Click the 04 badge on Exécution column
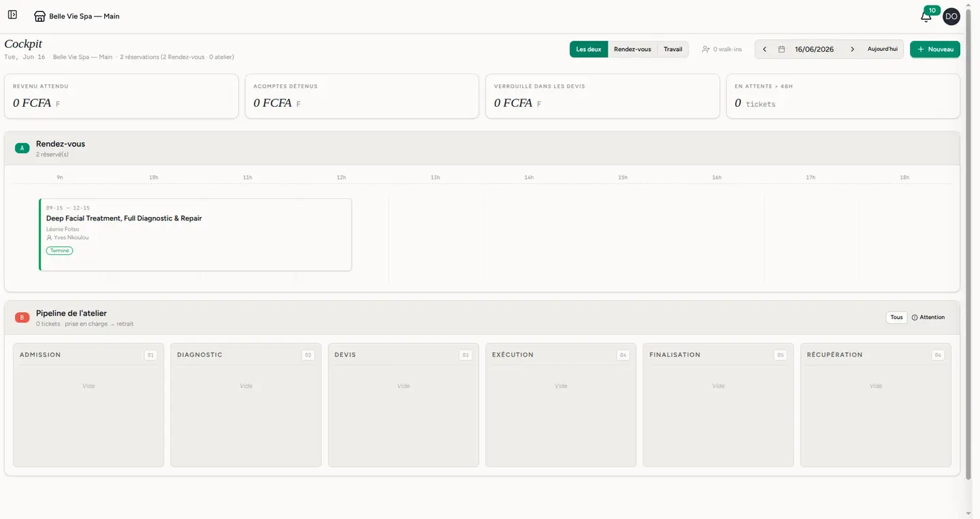 (623, 355)
